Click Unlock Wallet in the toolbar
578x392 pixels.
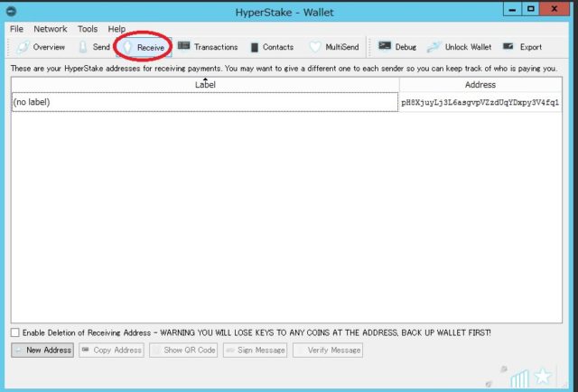pyautogui.click(x=460, y=47)
